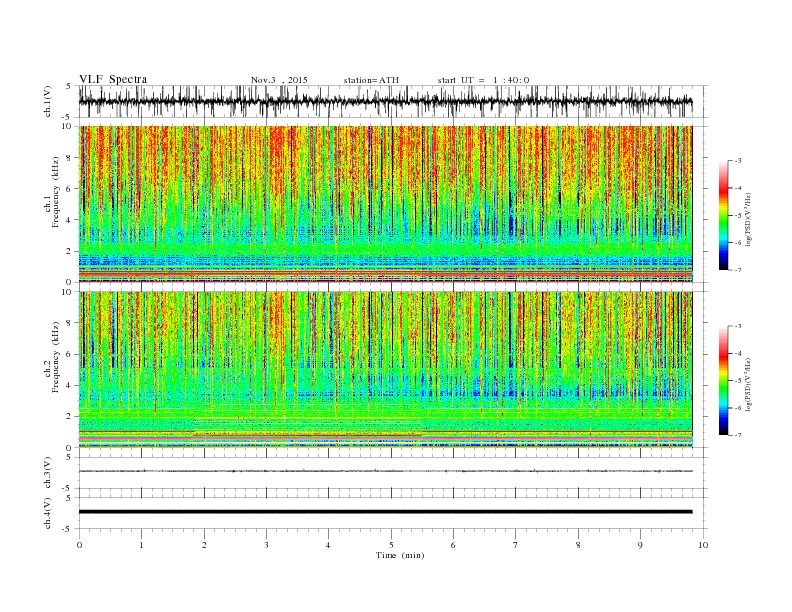Click the ch.1 voltage waveform trace
The width and height of the screenshot is (792, 612).
(385, 101)
